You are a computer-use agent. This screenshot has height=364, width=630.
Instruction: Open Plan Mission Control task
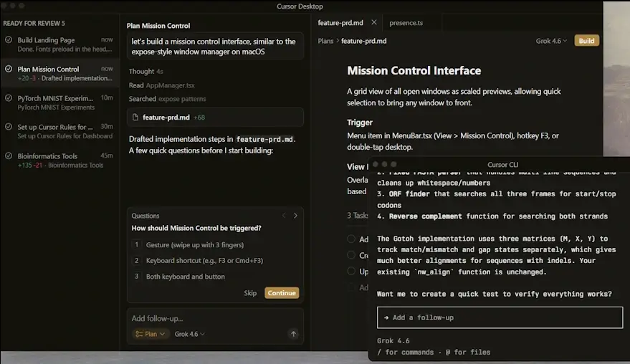coord(59,73)
